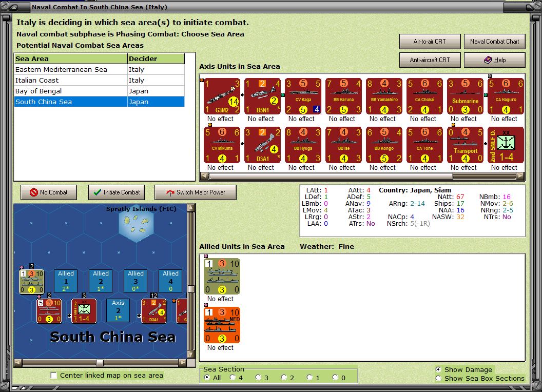542x392 pixels.
Task: Click the Initiate Combat button
Action: point(117,192)
